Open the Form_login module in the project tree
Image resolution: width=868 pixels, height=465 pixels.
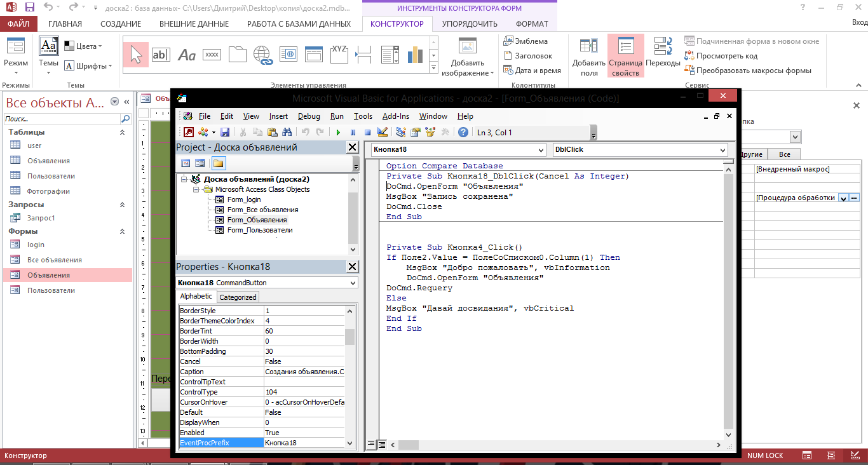(x=243, y=199)
